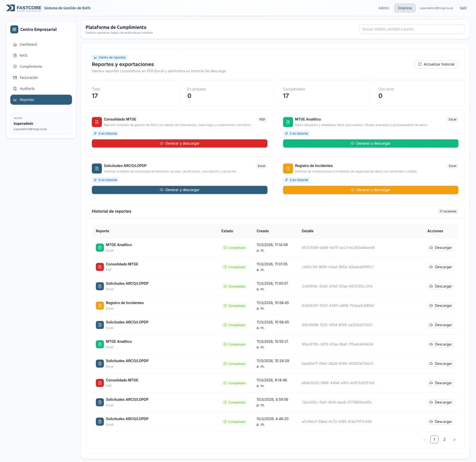The width and height of the screenshot is (476, 462).
Task: Open page 2 of the history table
Action: 444,440
